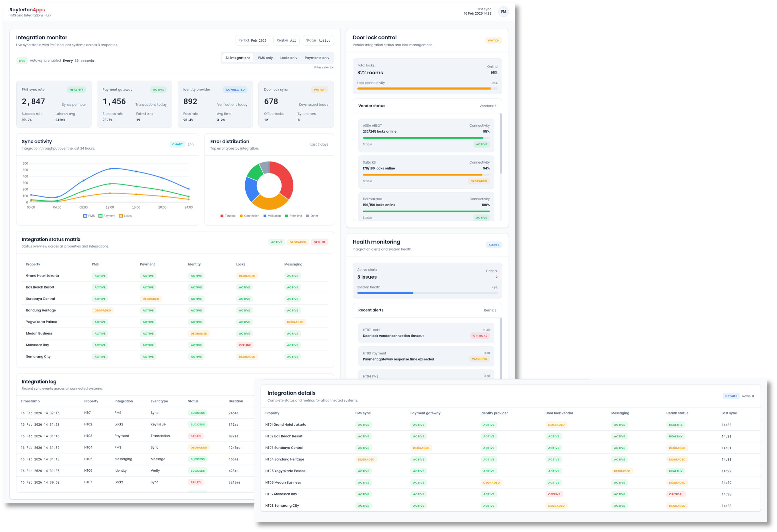This screenshot has width=777, height=532.
Task: Click the CHART badge in Sync activity
Action: tap(177, 144)
